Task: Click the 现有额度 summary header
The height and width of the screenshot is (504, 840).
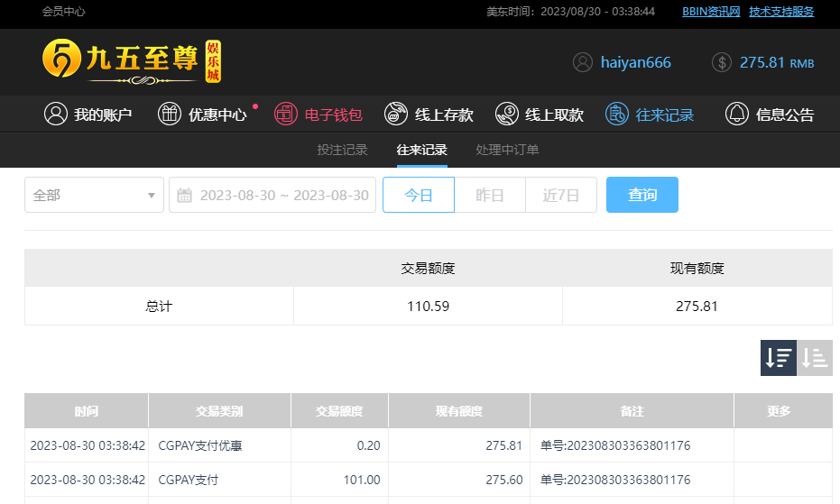Action: pyautogui.click(x=697, y=269)
